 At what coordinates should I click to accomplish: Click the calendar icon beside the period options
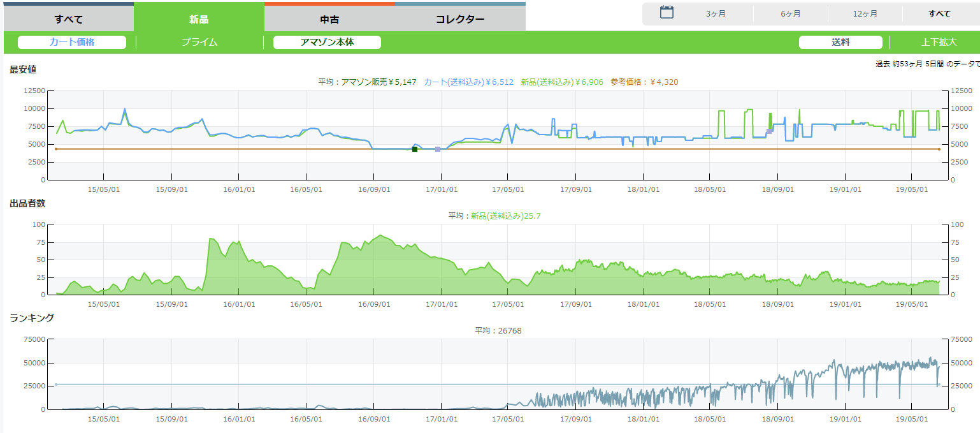(667, 13)
